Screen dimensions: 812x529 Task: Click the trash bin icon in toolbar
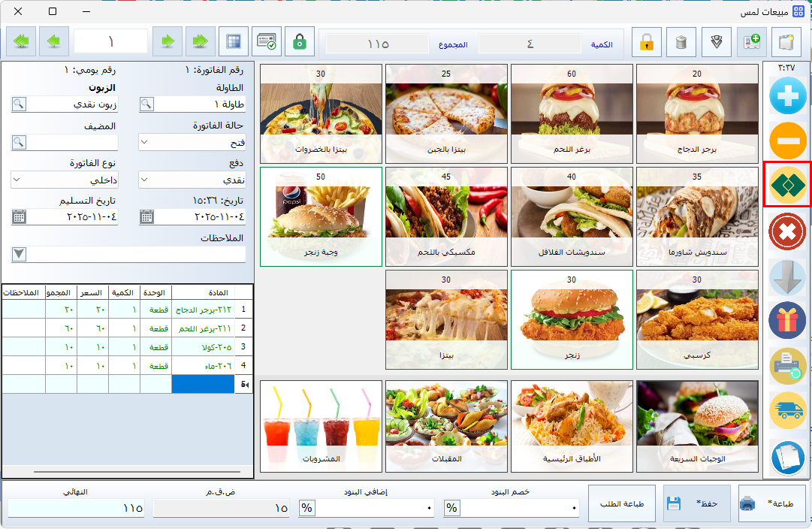(x=681, y=42)
